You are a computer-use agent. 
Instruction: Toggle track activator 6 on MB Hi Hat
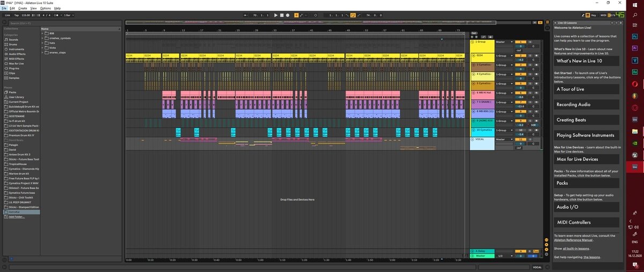pos(521,93)
